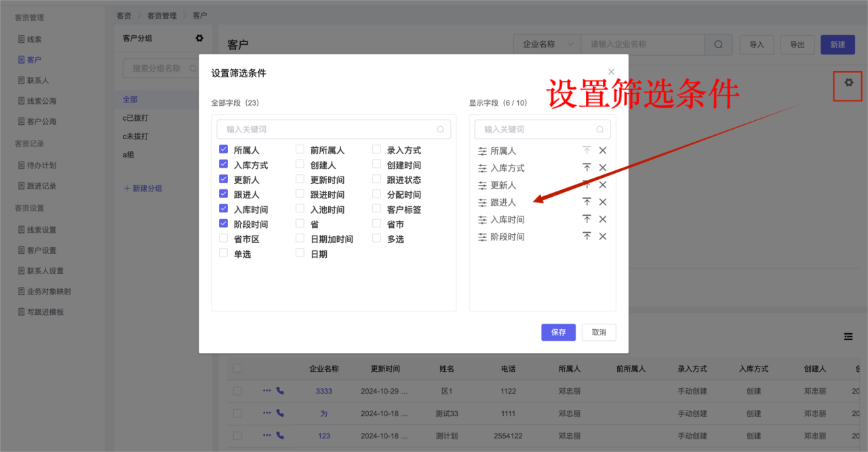Image resolution: width=868 pixels, height=452 pixels.
Task: Move 阶段时间 field to top
Action: click(x=587, y=236)
